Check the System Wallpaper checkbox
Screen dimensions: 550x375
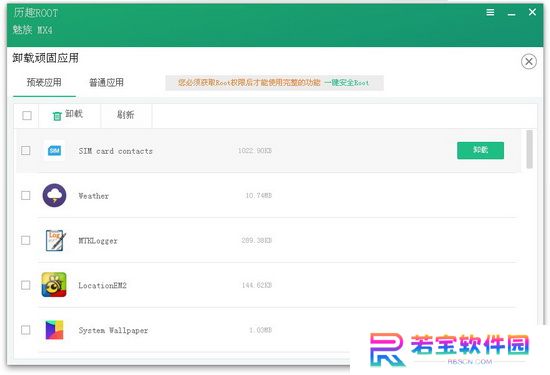[26, 330]
